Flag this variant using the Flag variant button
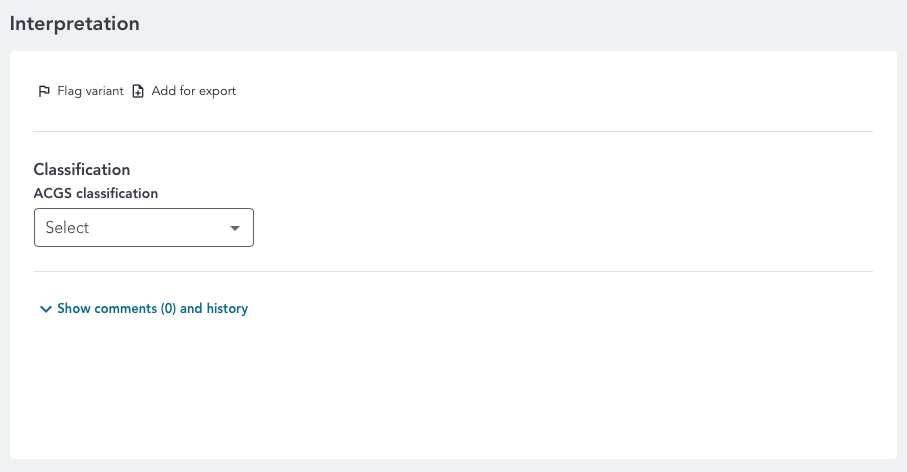Viewport: 907px width, 472px height. 80,91
